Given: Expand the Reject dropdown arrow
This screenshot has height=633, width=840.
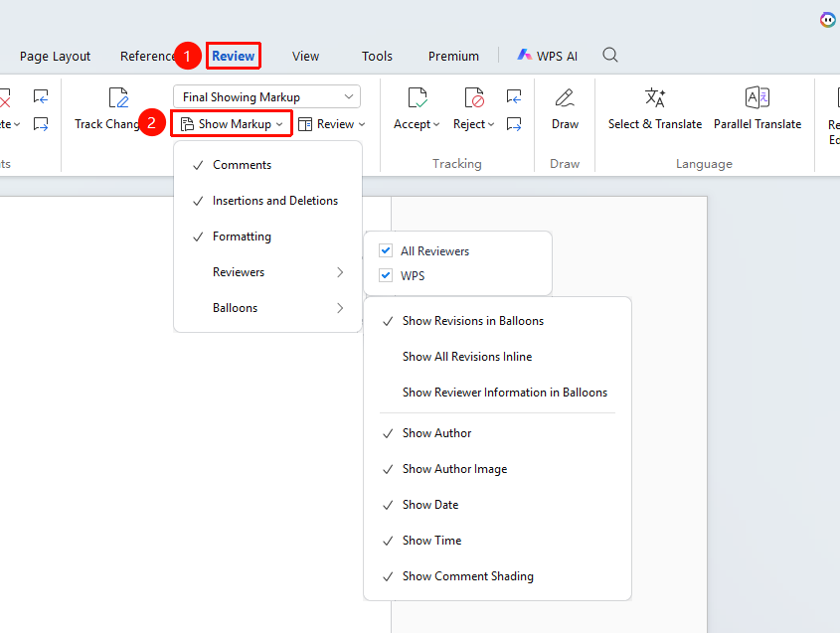Looking at the screenshot, I should coord(491,125).
